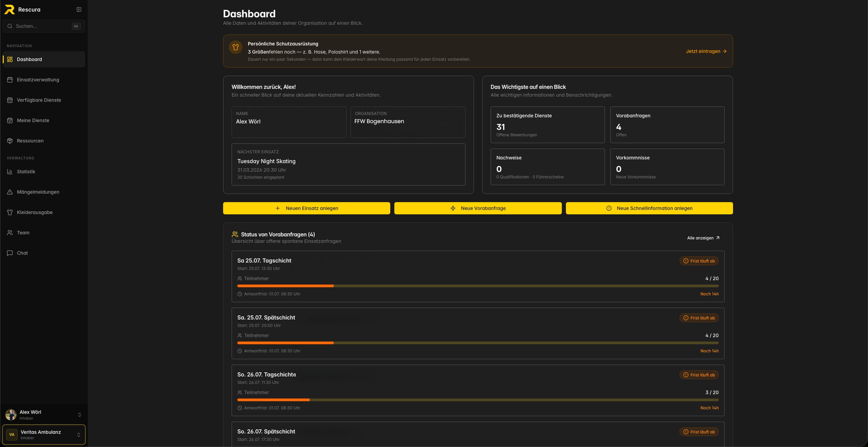Click the Chat speech bubble icon

coord(10,253)
